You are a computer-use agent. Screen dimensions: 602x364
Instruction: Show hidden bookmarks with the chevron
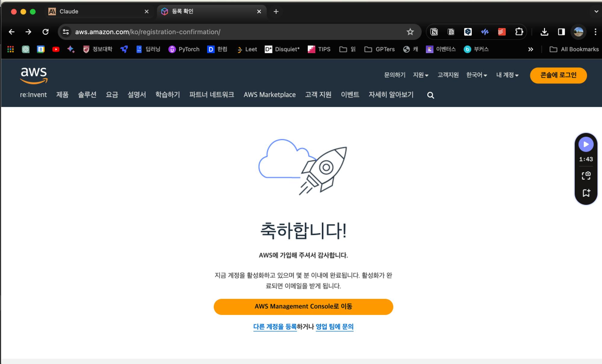(x=530, y=49)
